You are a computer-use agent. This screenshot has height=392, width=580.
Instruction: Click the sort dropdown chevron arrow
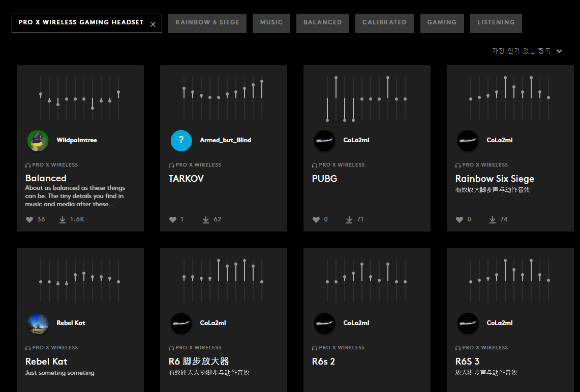(559, 51)
